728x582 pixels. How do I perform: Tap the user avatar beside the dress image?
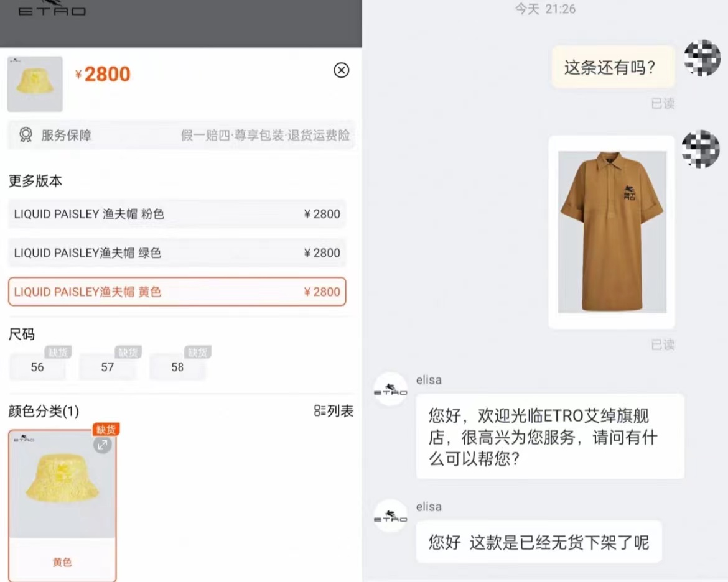pyautogui.click(x=701, y=149)
